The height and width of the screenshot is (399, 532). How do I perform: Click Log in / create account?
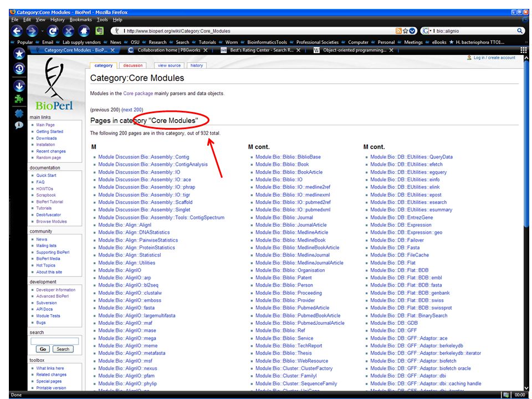pos(494,58)
